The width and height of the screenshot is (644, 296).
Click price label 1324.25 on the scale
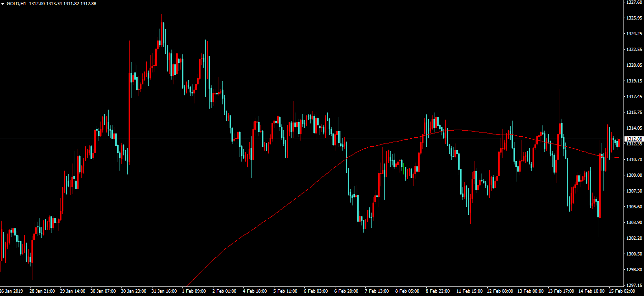click(634, 33)
